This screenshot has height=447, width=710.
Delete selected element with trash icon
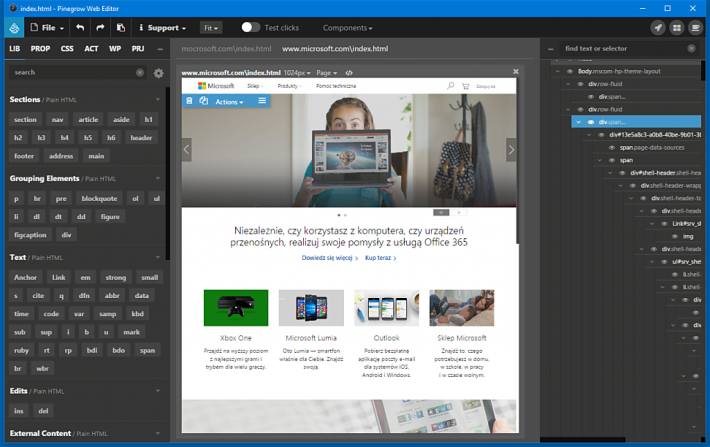(x=189, y=101)
